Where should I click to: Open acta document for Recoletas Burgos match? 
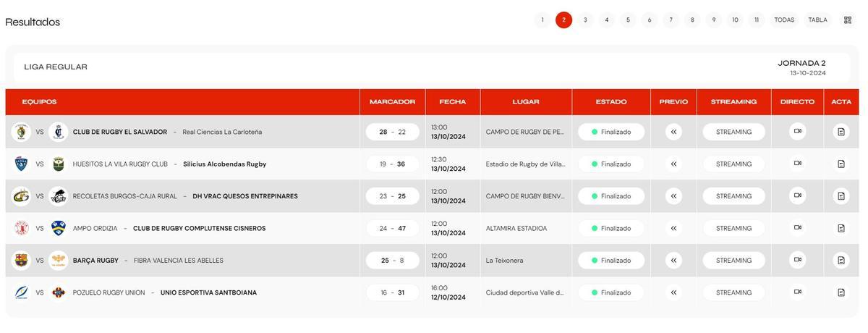841,196
